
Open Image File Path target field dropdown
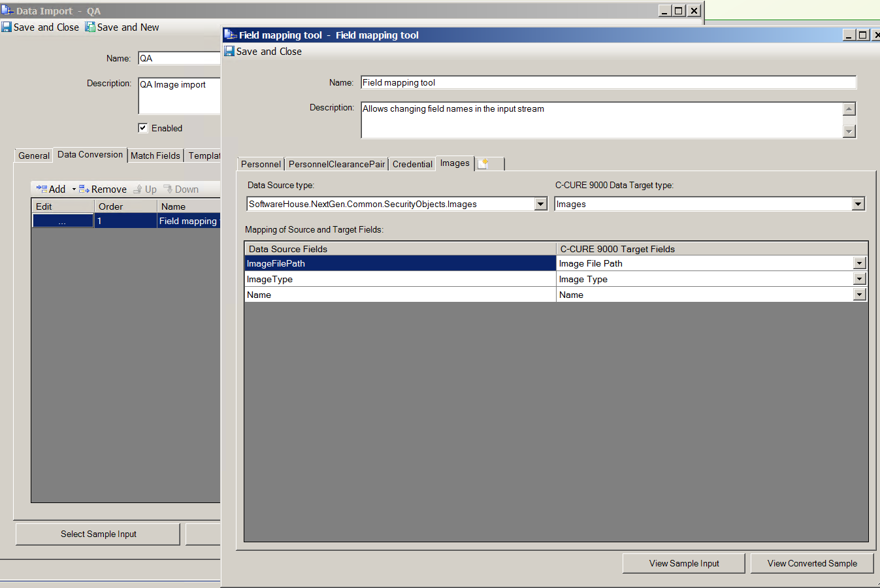click(x=860, y=263)
